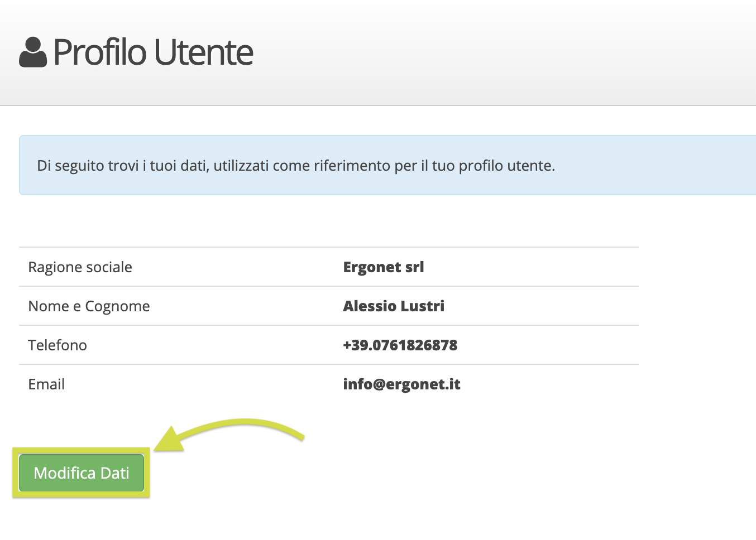Click the person profile icon
Image resolution: width=756 pixels, height=540 pixels.
32,52
